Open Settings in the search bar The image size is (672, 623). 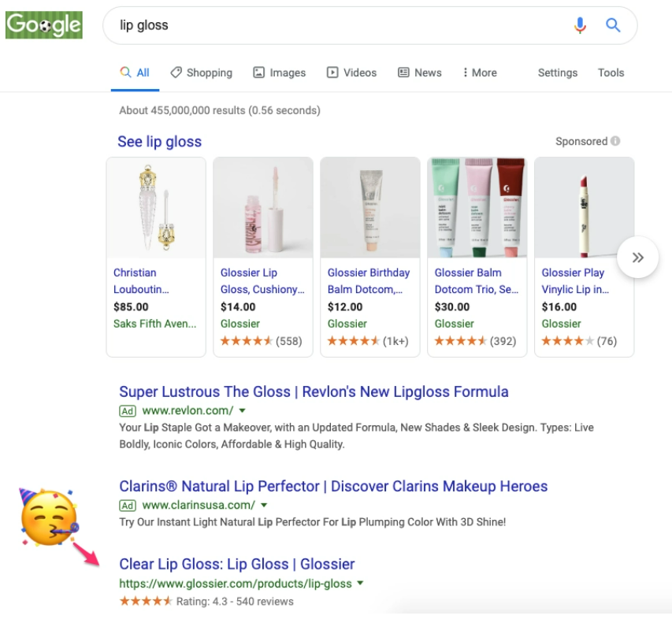558,72
